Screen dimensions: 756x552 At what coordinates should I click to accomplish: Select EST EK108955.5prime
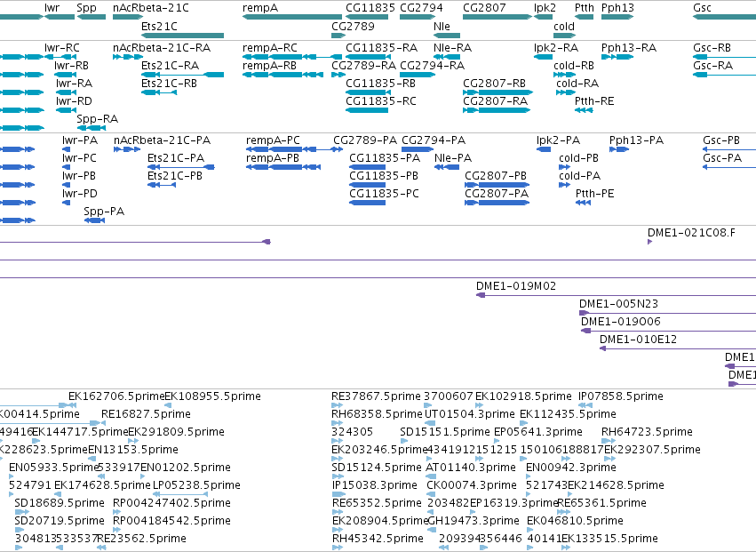click(x=212, y=396)
